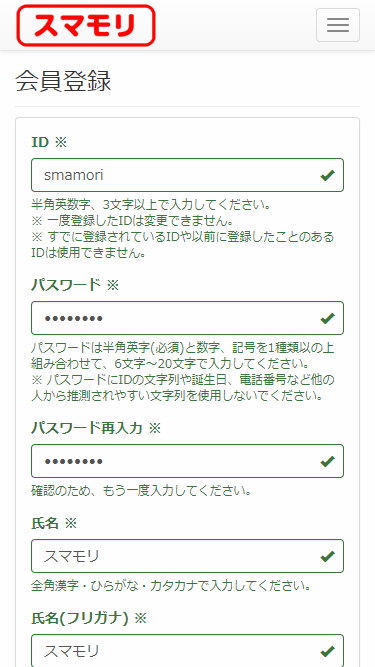Click the スマモリ red logo

pyautogui.click(x=86, y=26)
